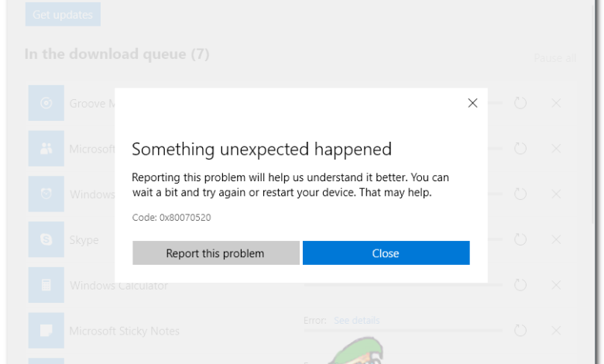
Task: Retry the Microsoft Sticky Notes download
Action: [x=520, y=331]
